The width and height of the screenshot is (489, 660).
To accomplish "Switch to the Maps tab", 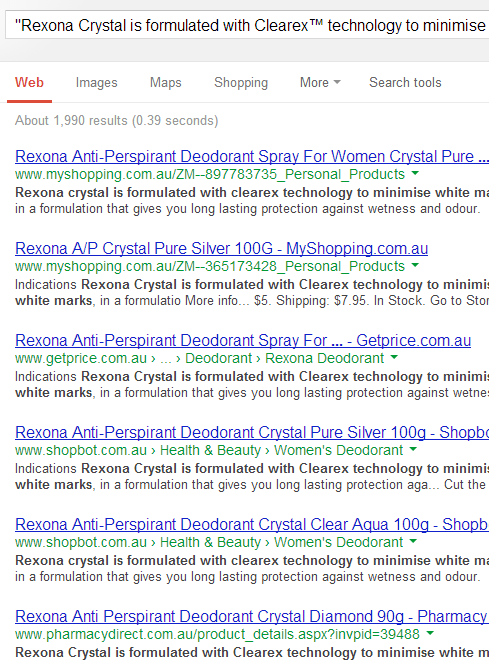I will point(166,82).
